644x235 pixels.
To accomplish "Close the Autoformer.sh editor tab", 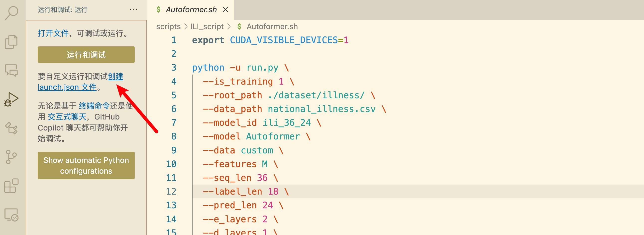I will [x=225, y=10].
